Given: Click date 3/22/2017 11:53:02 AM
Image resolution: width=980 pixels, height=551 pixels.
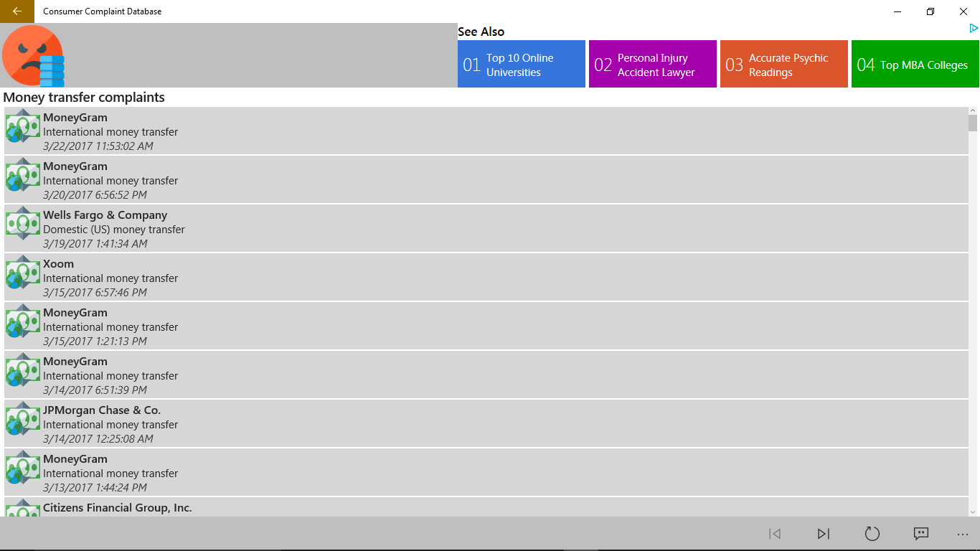Looking at the screenshot, I should 98,146.
